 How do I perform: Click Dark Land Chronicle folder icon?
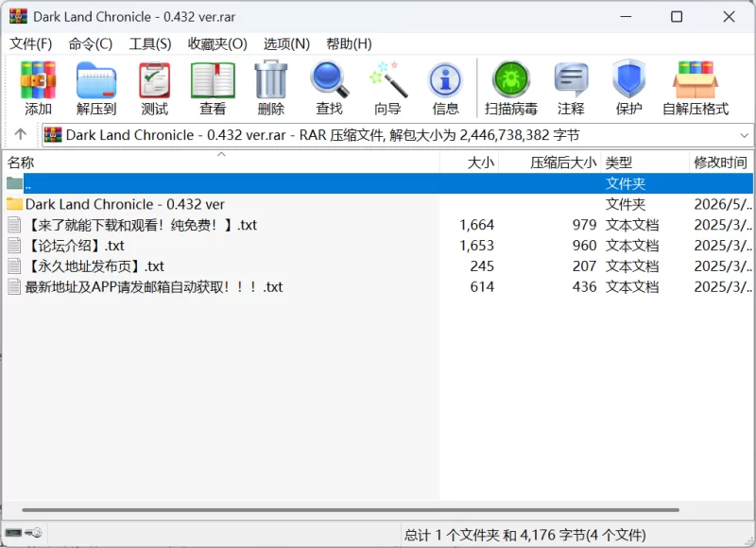pyautogui.click(x=14, y=204)
